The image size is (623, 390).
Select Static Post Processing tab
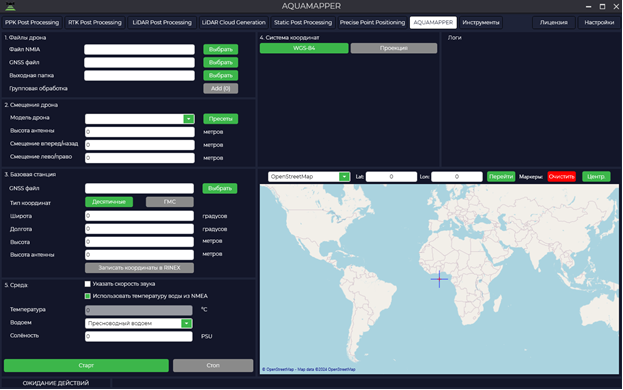coord(303,23)
